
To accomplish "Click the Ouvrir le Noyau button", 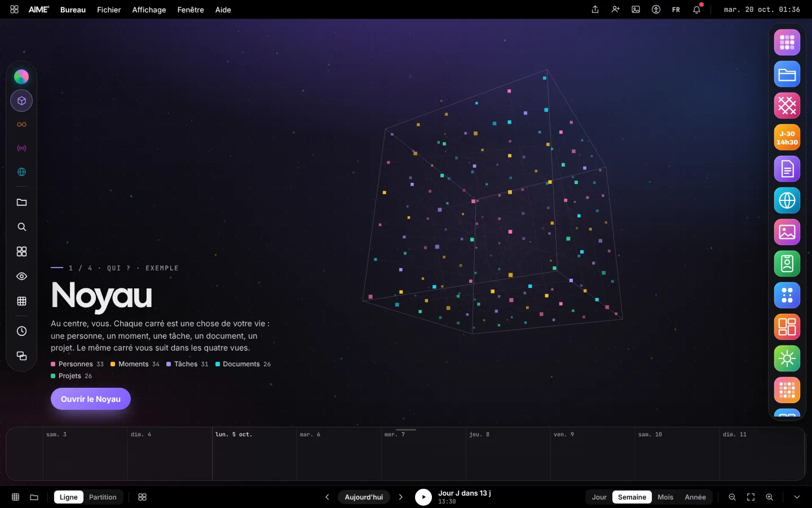I will click(x=91, y=399).
